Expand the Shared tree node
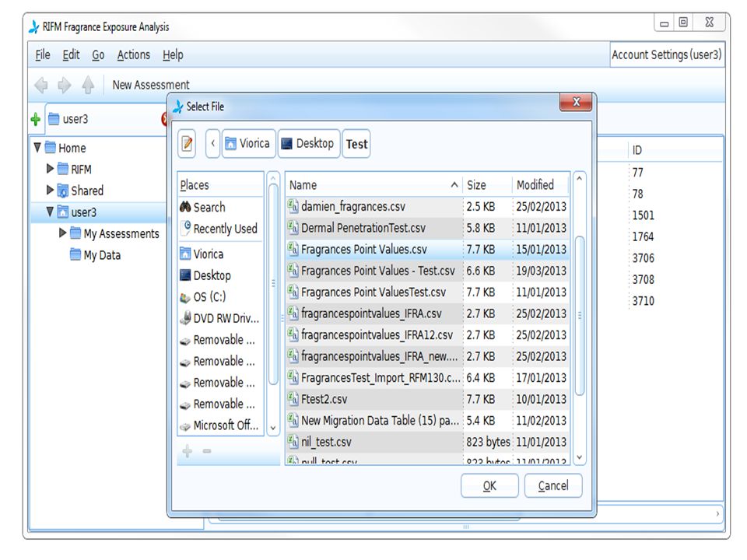The width and height of the screenshot is (747, 560). click(x=50, y=190)
